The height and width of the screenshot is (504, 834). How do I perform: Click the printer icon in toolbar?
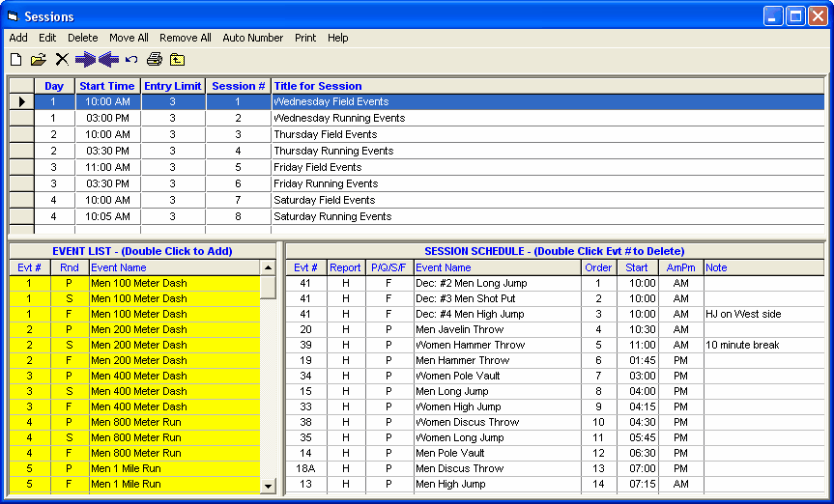click(155, 60)
